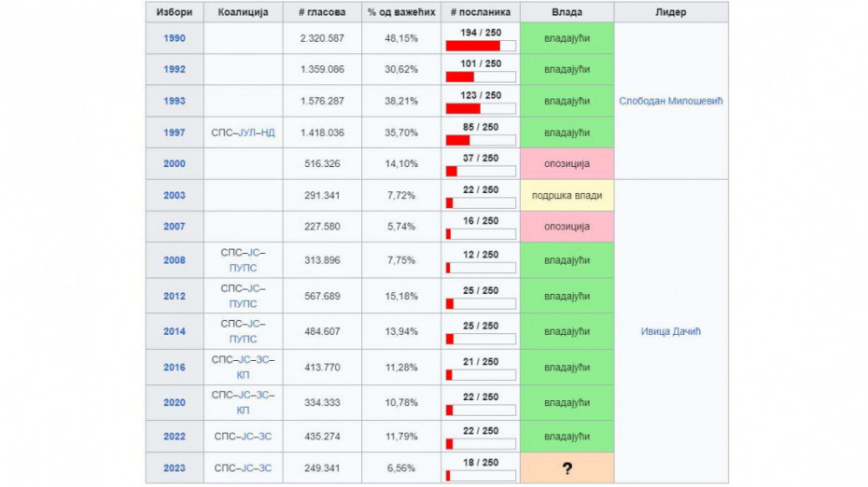The width and height of the screenshot is (868, 487).
Task: Open the Ивица Дачић leader link
Action: [671, 331]
